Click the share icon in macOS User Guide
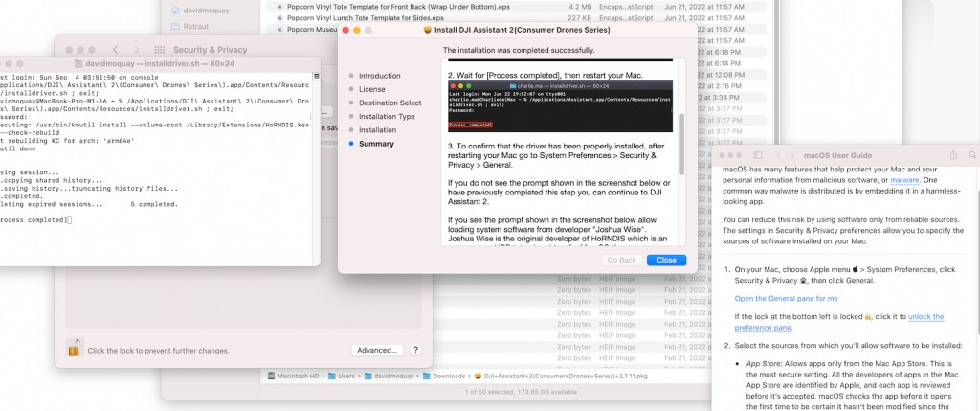This screenshot has width=980, height=411. pyautogui.click(x=954, y=154)
